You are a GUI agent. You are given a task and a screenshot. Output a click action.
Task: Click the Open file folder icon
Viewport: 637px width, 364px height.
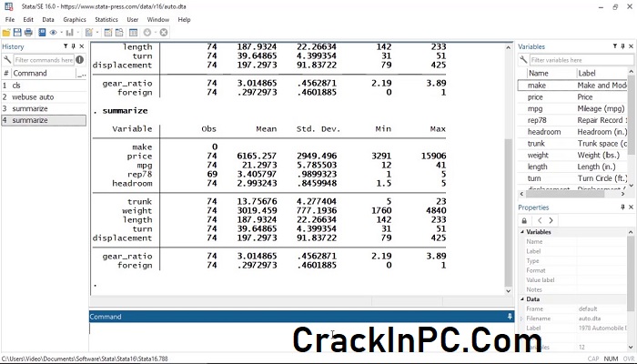tap(6, 33)
